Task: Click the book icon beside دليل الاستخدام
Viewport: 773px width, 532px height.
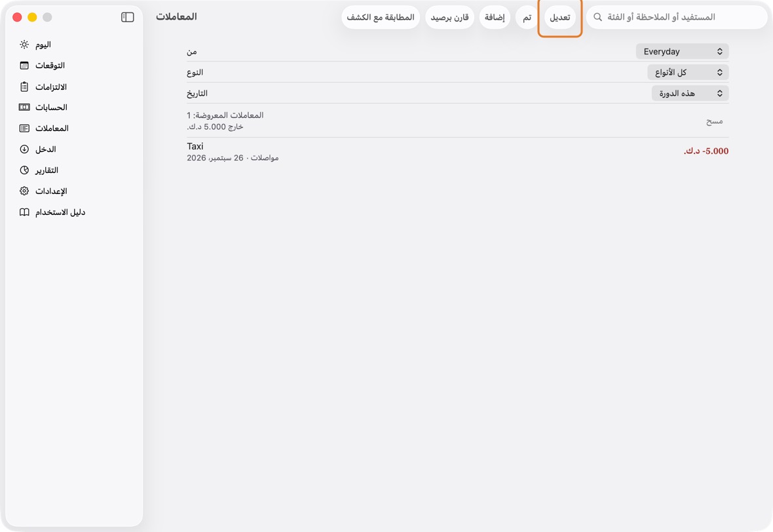Action: click(24, 212)
